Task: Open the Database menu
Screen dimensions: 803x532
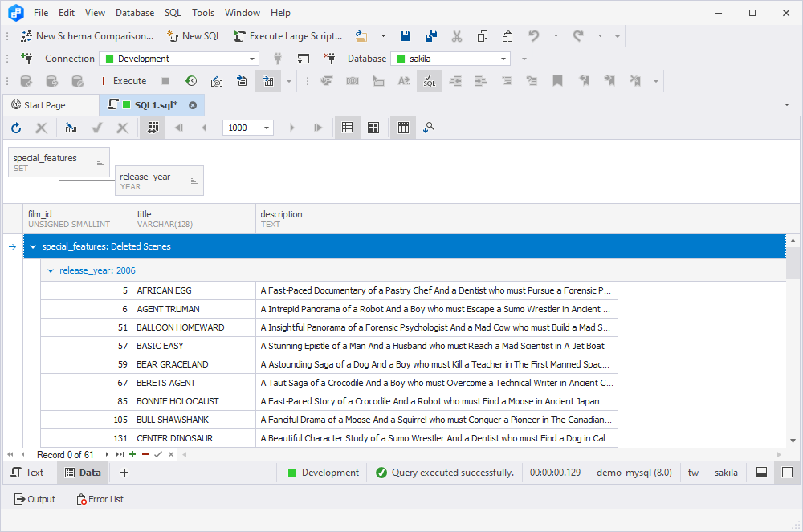Action: coord(135,13)
